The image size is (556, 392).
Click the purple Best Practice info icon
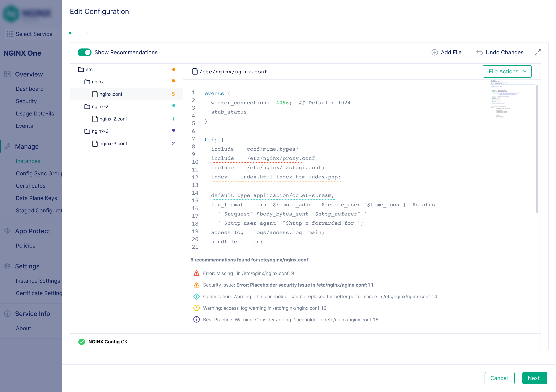point(196,320)
